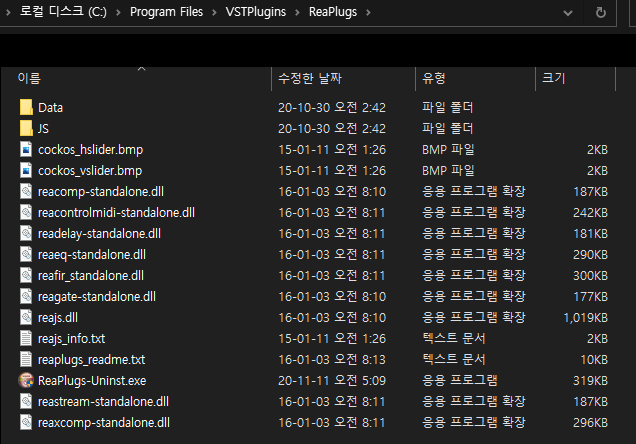The image size is (636, 444).
Task: Click 텍스트 문서 type of reajs_info.txt
Action: (x=453, y=339)
